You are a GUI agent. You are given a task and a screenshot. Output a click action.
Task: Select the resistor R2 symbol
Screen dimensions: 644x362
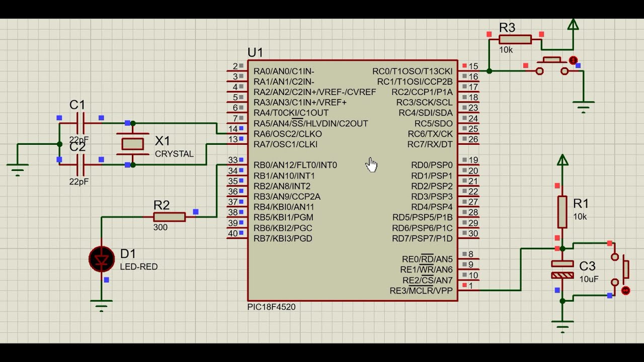(170, 217)
